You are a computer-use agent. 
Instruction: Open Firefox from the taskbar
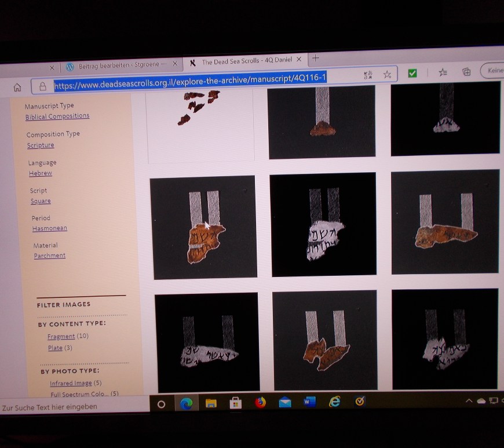260,403
